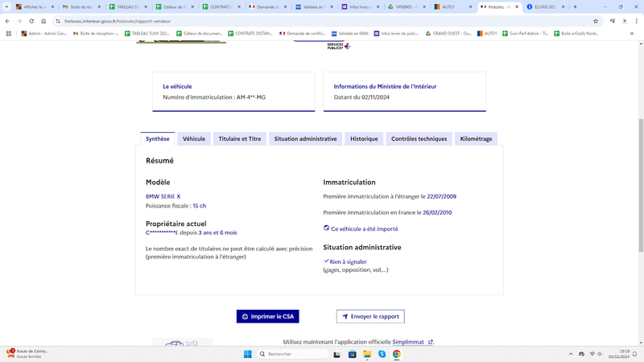This screenshot has width=644, height=362.
Task: Bookmark this page with the star icon
Action: pos(596,21)
